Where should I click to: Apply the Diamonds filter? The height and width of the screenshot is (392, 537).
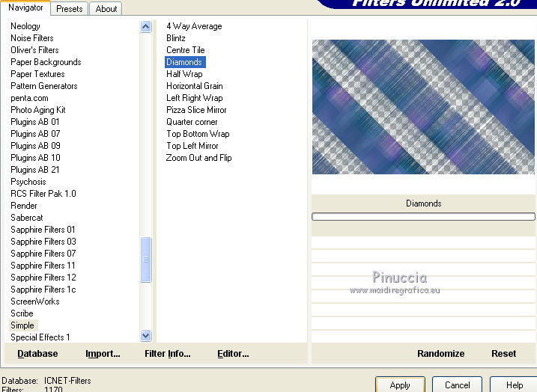(x=400, y=385)
